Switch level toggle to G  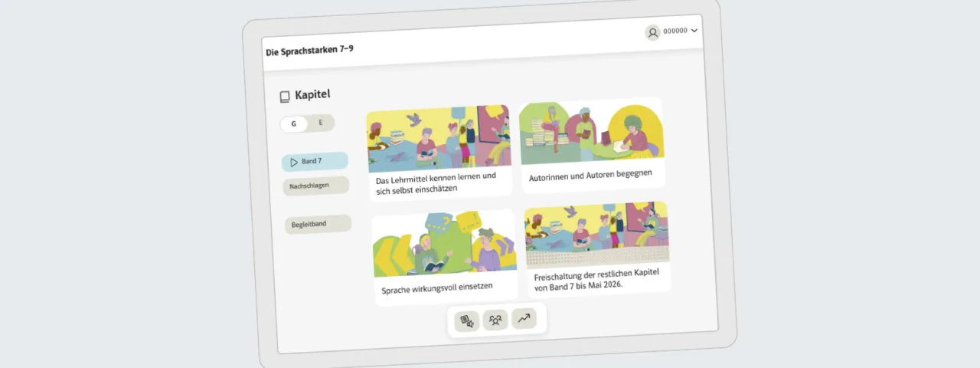click(294, 123)
